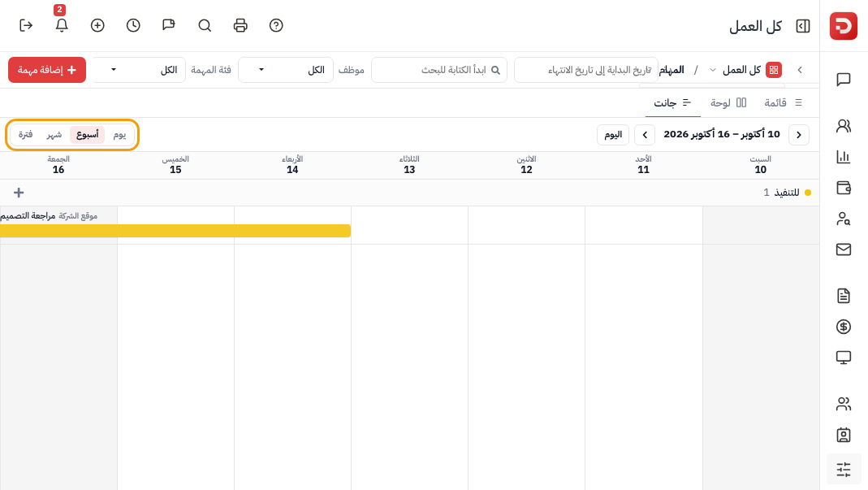Expand the كل العمل breadcrumb dropdown
The width and height of the screenshot is (868, 490).
[x=712, y=70]
